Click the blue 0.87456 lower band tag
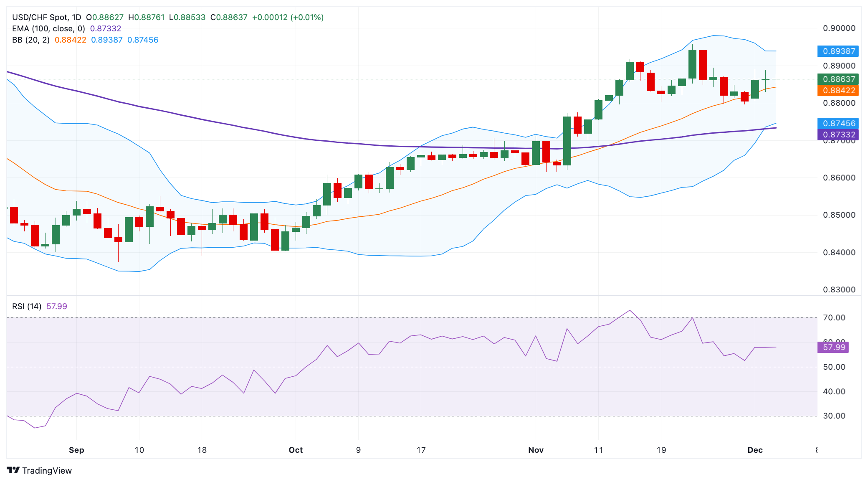The width and height of the screenshot is (868, 482). 838,123
